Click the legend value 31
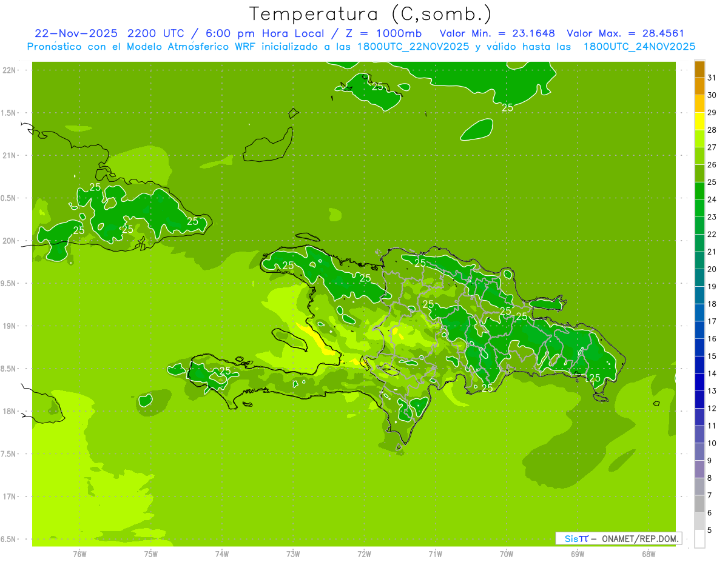The height and width of the screenshot is (562, 728). pos(712,78)
